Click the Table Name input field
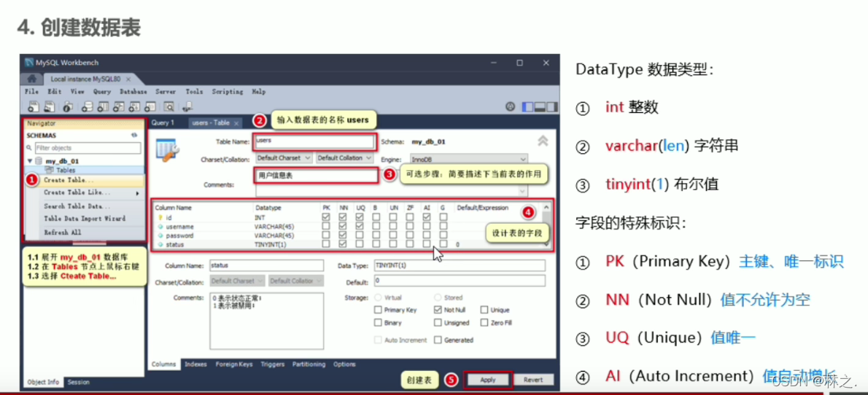The image size is (868, 395). 314,141
